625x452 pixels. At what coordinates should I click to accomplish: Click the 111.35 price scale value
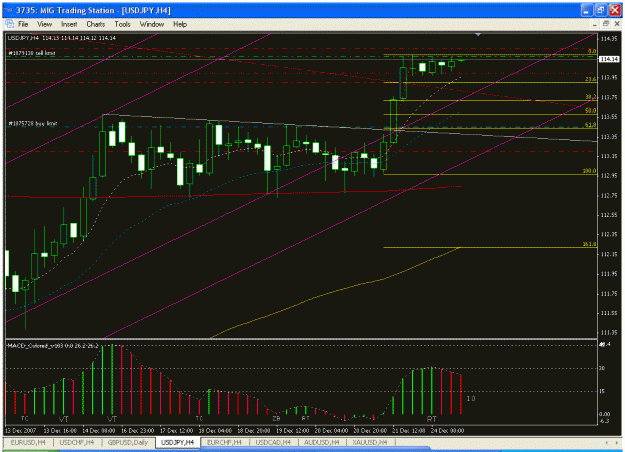pyautogui.click(x=609, y=332)
